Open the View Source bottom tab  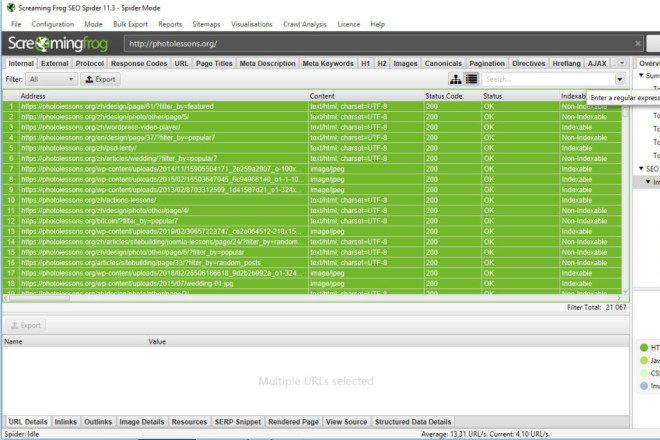click(x=346, y=421)
